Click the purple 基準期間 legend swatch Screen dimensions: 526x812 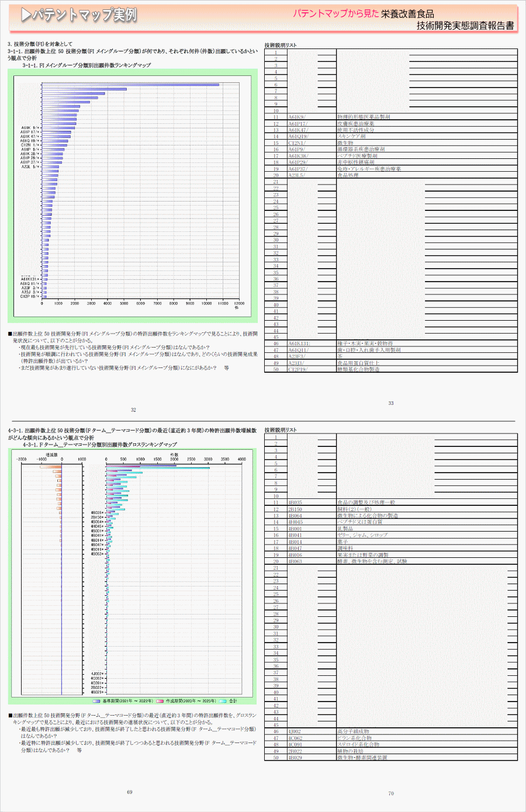coord(96,701)
